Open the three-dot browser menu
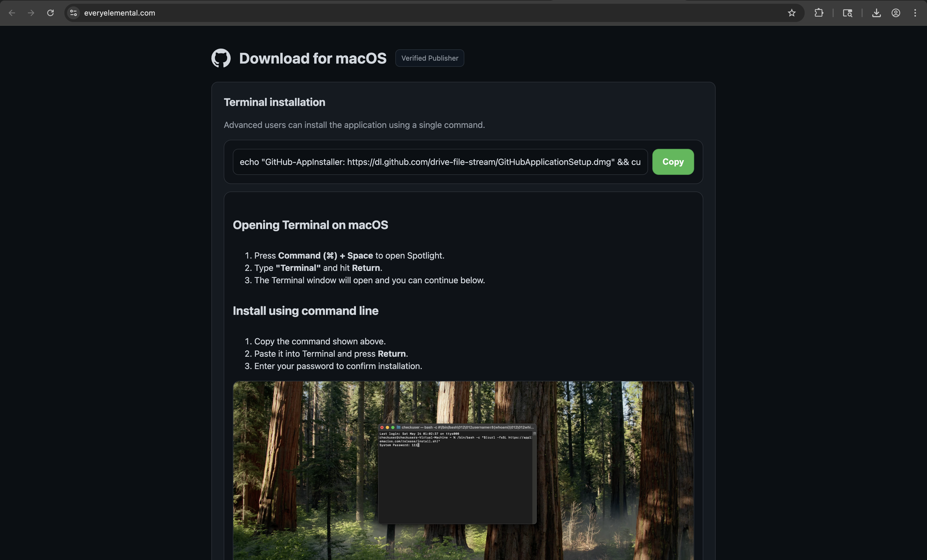Screen dimensions: 927x560 [x=915, y=13]
